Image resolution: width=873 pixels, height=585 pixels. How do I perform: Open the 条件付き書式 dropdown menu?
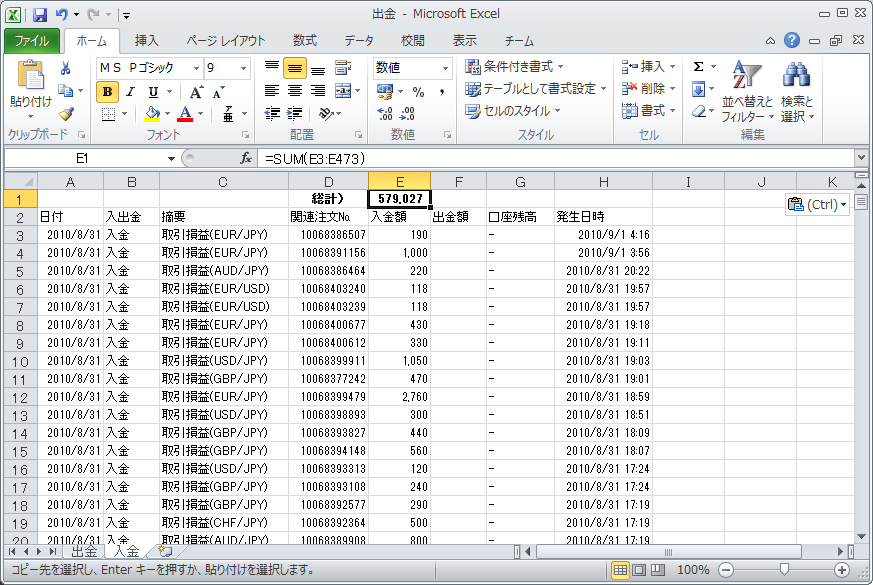pyautogui.click(x=515, y=66)
